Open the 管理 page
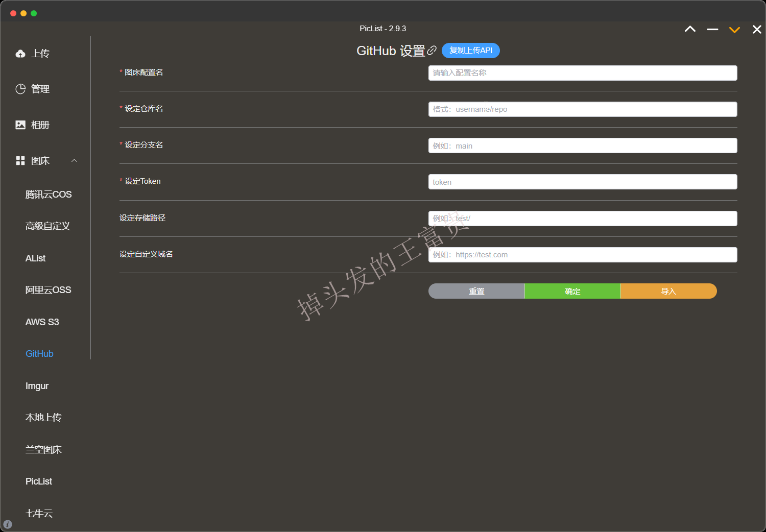This screenshot has height=532, width=766. tap(40, 89)
